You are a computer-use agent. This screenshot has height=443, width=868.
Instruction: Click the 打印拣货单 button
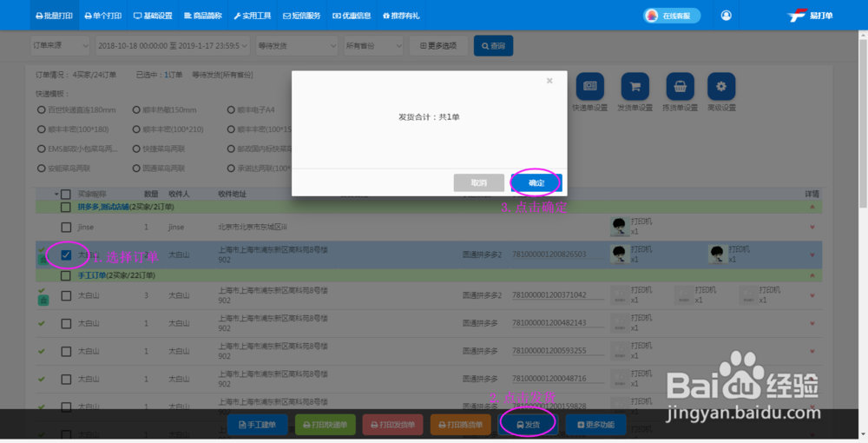pos(461,425)
